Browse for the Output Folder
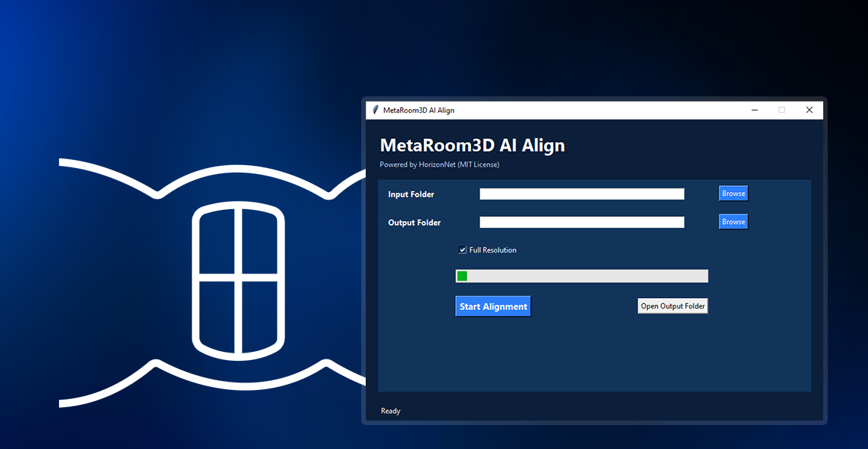 click(734, 222)
